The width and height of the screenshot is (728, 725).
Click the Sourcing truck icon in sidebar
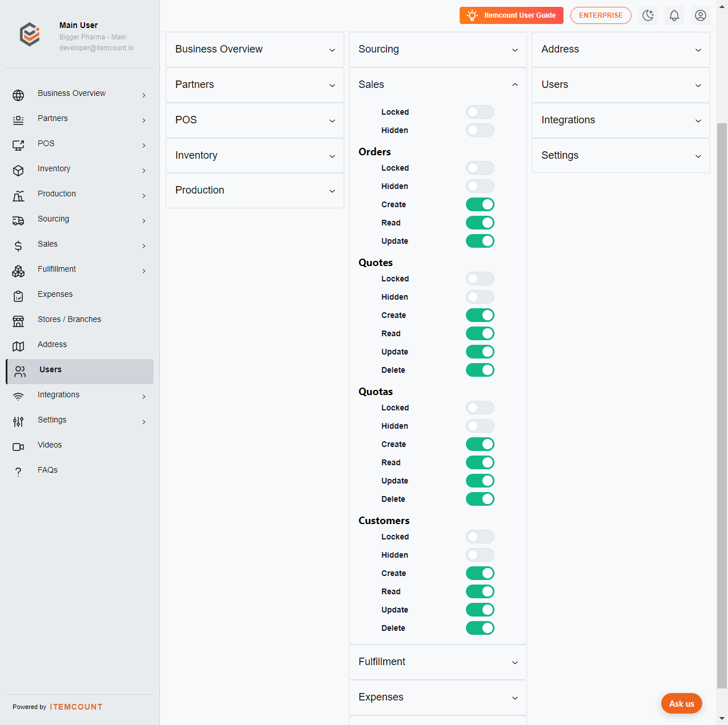[x=18, y=221]
